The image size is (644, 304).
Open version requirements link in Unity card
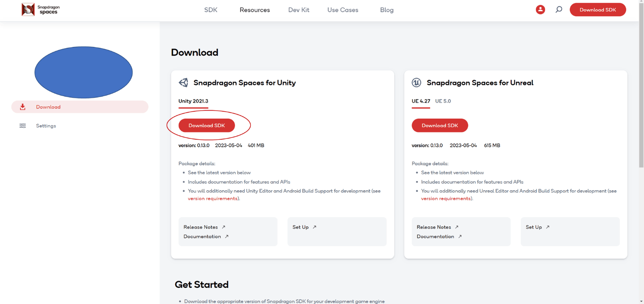click(x=213, y=199)
